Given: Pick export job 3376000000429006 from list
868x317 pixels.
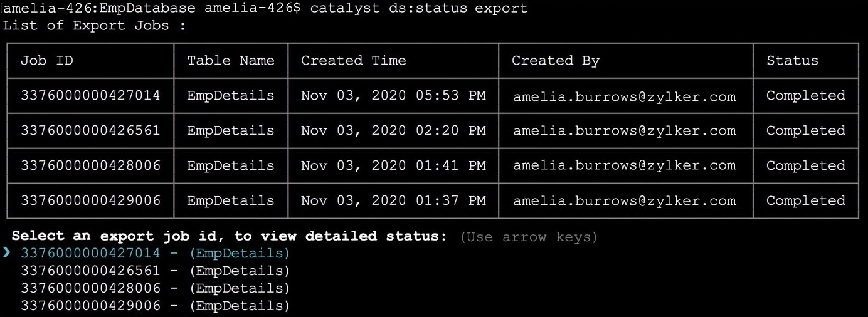Looking at the screenshot, I should pos(155,306).
